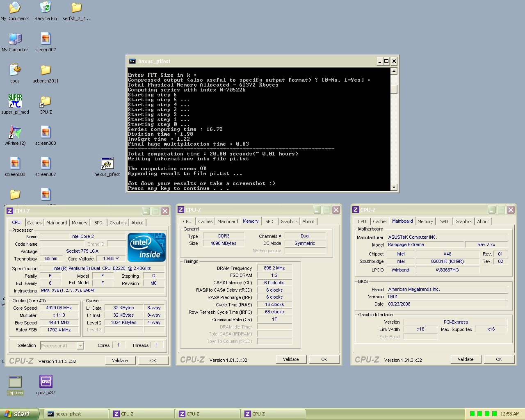Launch the hexus_pifast desktop icon
Image resolution: width=525 pixels, height=420 pixels.
coord(107,164)
